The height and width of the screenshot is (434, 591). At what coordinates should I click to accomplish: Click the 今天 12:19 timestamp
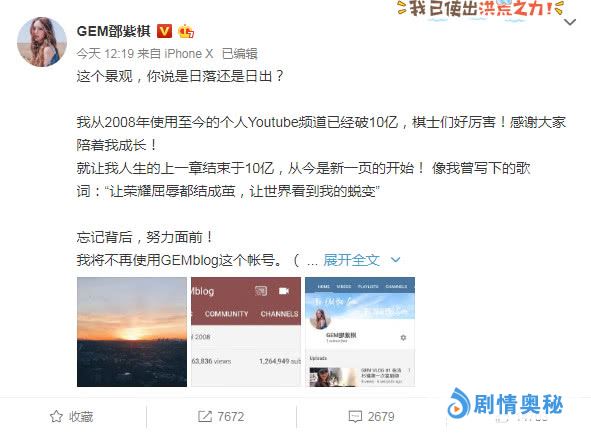(105, 54)
